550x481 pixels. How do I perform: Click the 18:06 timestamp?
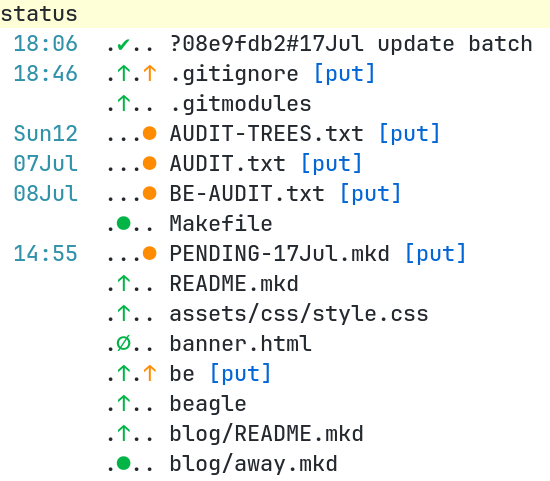(x=45, y=44)
